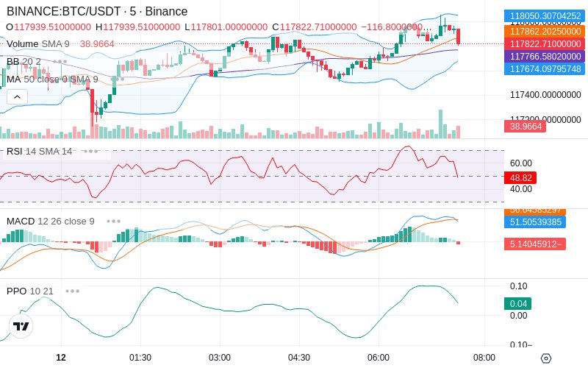Screen dimensions: 588x368
Task: Open the BB 20 2 more options dots
Action: [60, 62]
